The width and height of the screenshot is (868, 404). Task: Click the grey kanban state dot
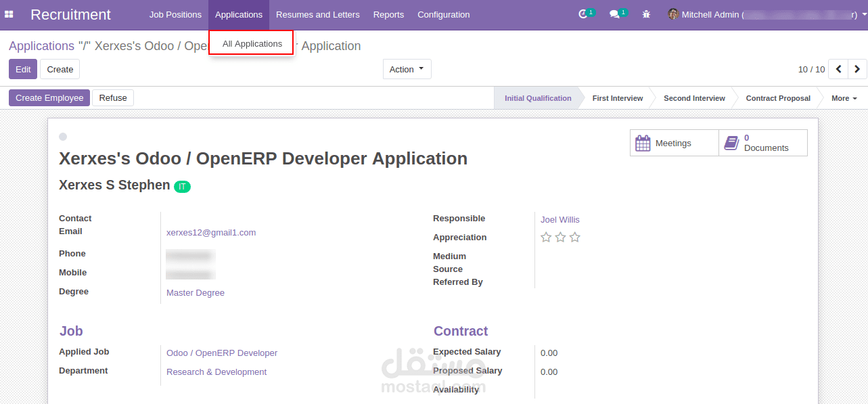pyautogui.click(x=63, y=137)
